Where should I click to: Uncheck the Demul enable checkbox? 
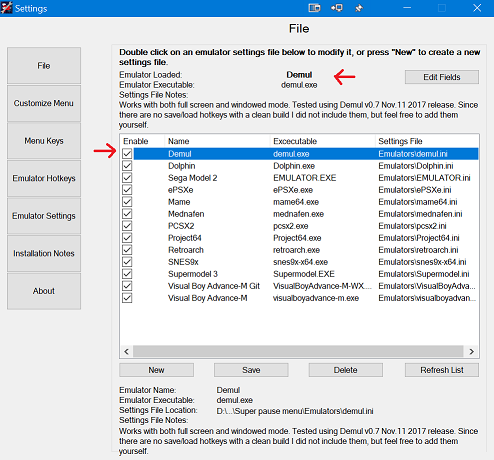(x=127, y=154)
